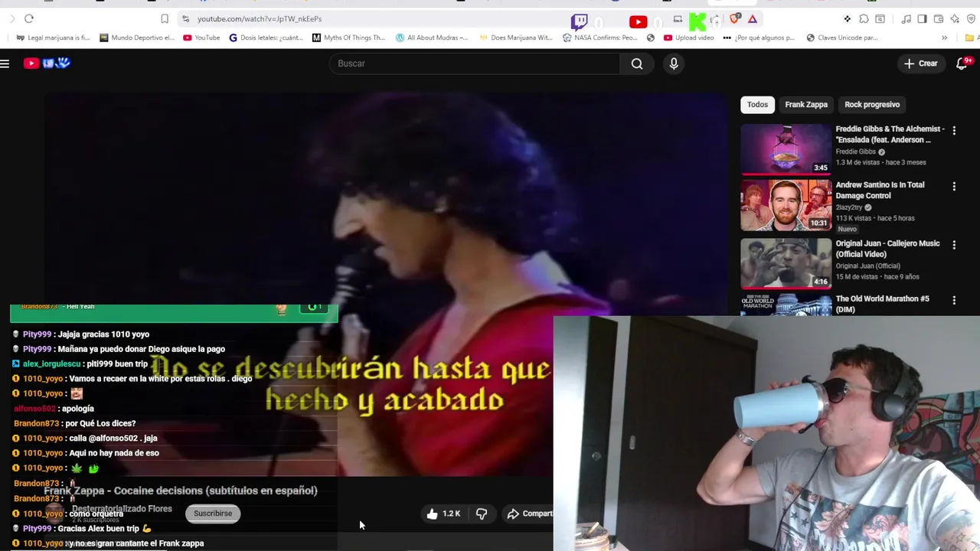Open the 'Upload video' bookmark

click(x=688, y=37)
